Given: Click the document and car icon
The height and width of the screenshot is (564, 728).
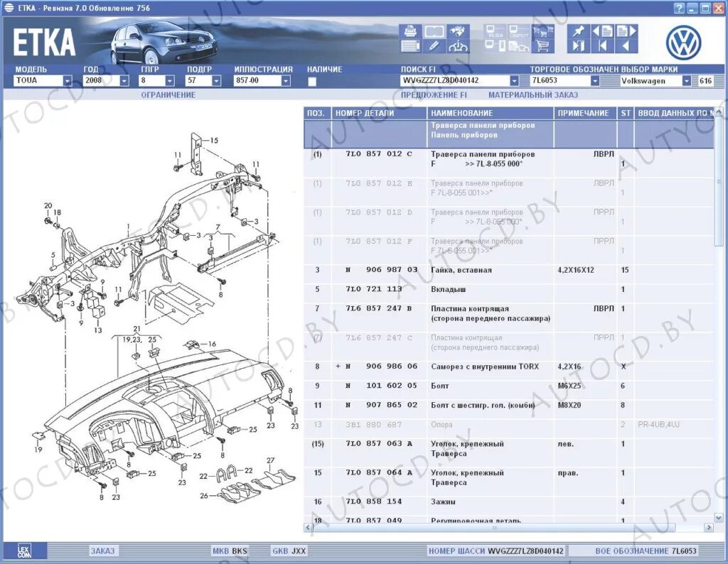Looking at the screenshot, I should click(x=518, y=46).
